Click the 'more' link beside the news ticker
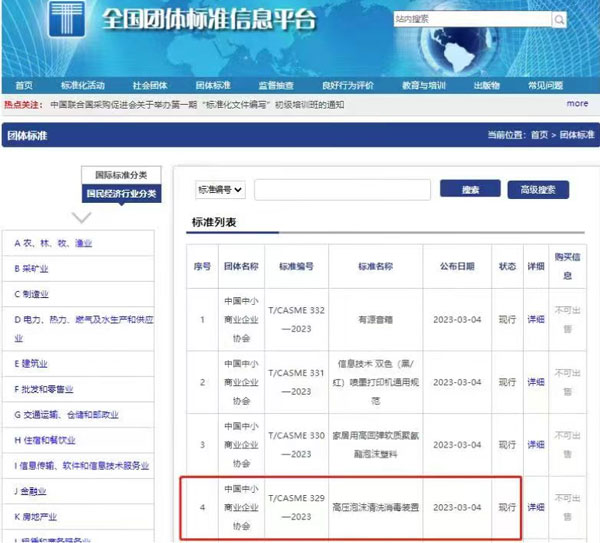The image size is (600, 543). 577,103
